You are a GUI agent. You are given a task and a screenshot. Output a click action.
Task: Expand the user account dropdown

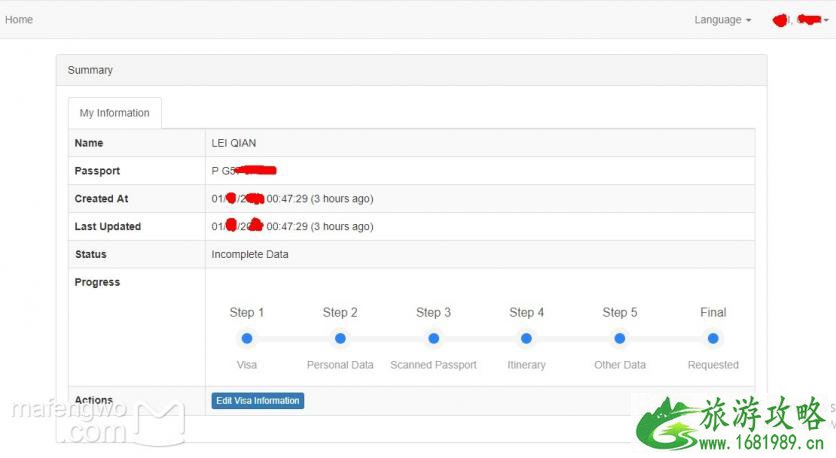click(x=801, y=20)
